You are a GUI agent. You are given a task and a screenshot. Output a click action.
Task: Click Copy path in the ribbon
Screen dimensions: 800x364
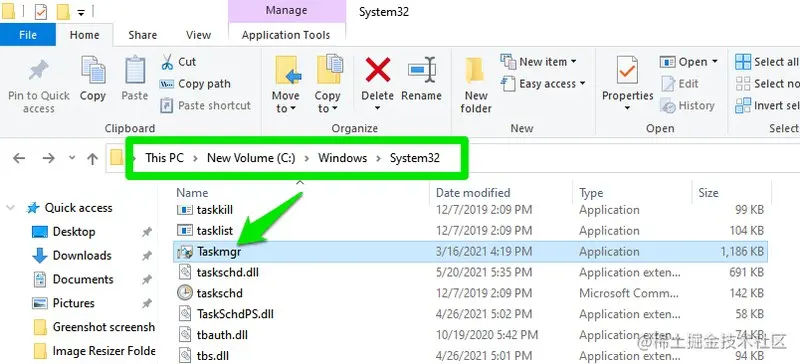click(195, 84)
